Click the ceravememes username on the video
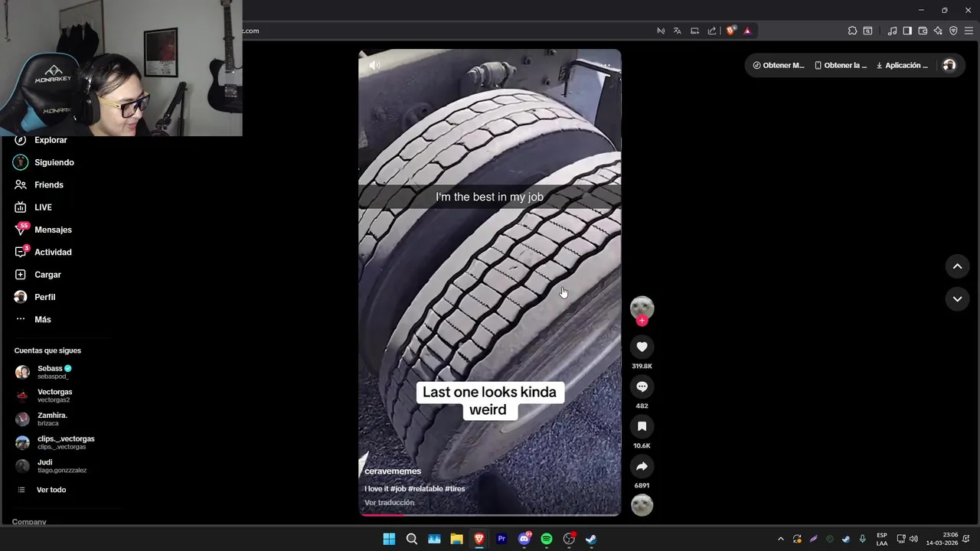Screen dimensions: 980x551 coord(393,471)
